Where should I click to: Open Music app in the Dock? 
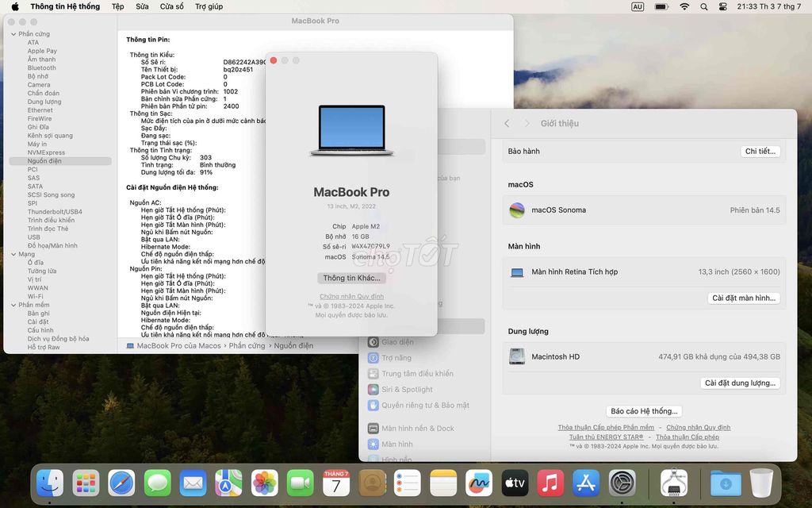(550, 483)
